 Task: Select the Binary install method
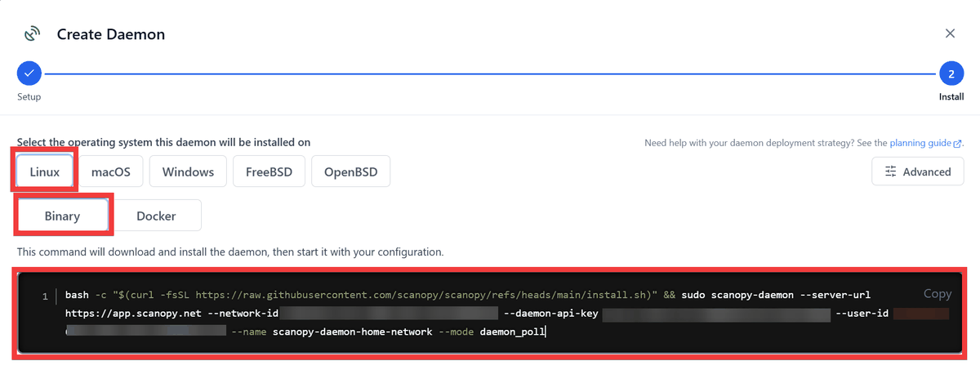[63, 216]
